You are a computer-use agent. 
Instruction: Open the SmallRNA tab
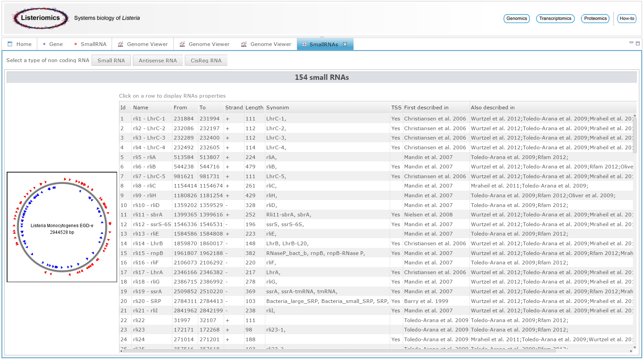tap(90, 44)
